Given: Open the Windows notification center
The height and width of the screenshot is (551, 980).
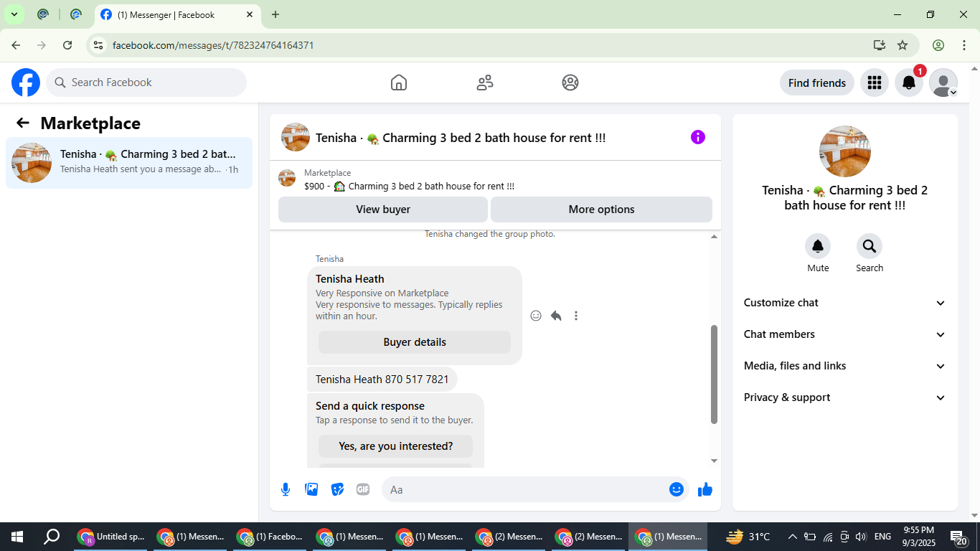Looking at the screenshot, I should (959, 537).
